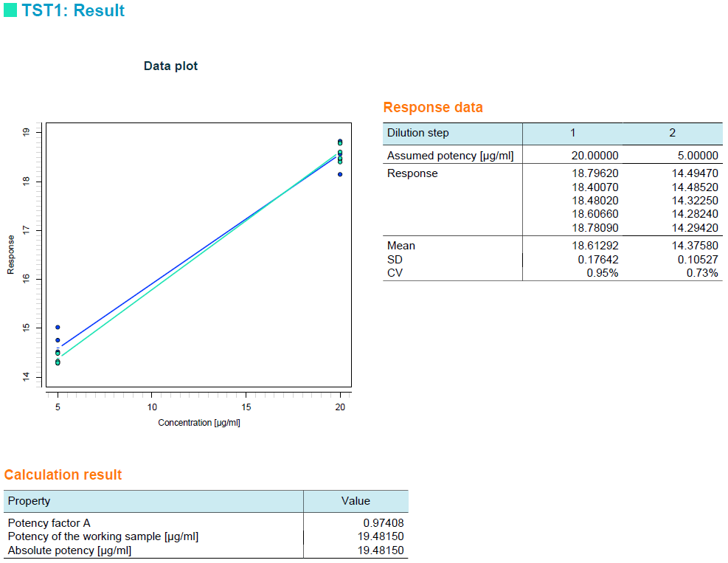Click the topmost data point at concentration 20
The width and height of the screenshot is (728, 563).
339,139
